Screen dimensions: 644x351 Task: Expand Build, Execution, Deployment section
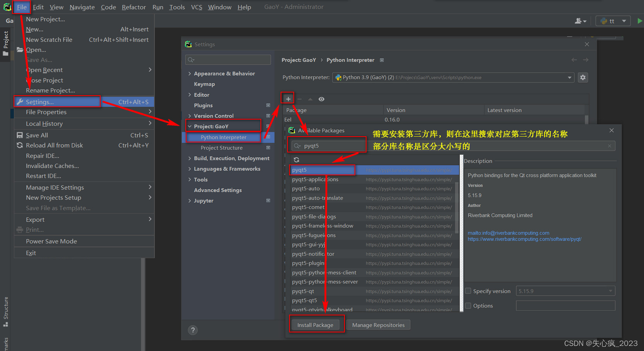click(x=190, y=158)
